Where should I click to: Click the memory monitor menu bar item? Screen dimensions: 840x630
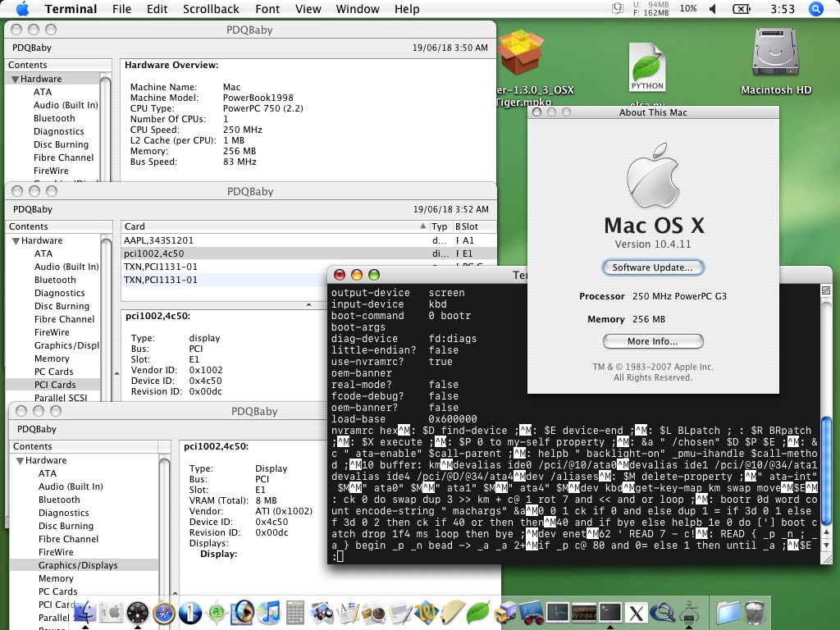[651, 8]
